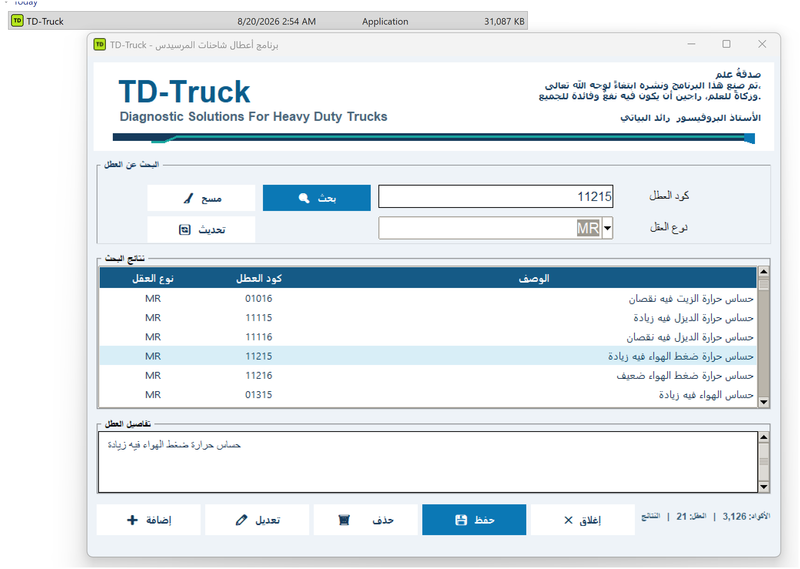
Task: Click the pencil icon on تعديل button
Action: (x=241, y=520)
